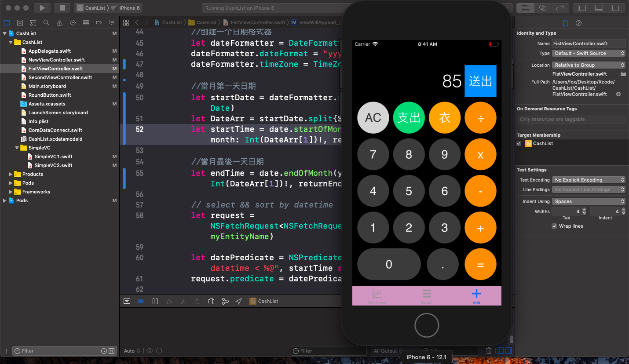
Task: Tap AC button in simulator calculator
Action: [x=373, y=117]
